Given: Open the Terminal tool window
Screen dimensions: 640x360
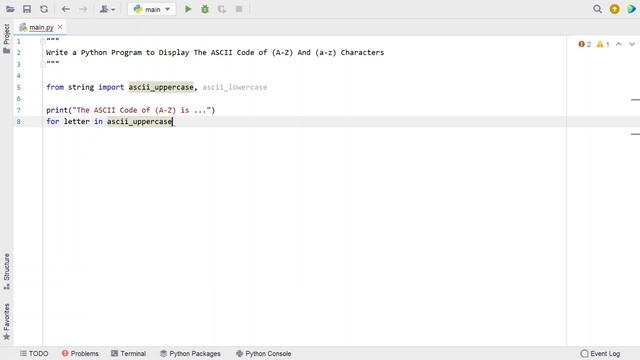Looking at the screenshot, I should pyautogui.click(x=129, y=353).
